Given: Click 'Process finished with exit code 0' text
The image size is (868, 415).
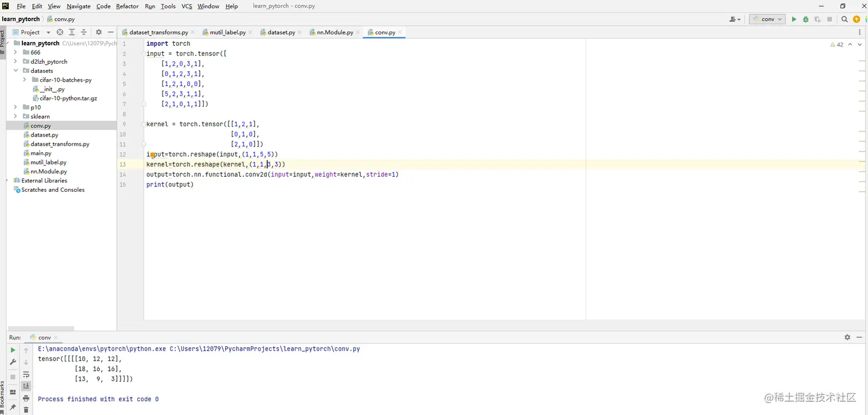Looking at the screenshot, I should [x=98, y=399].
